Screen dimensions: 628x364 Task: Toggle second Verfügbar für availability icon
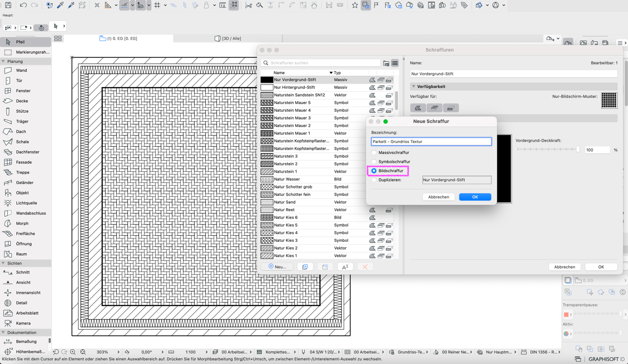click(434, 108)
